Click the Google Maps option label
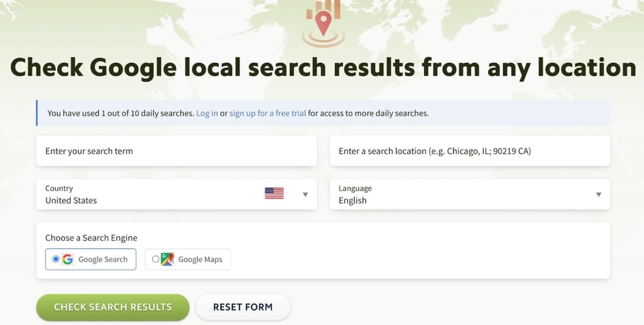 coord(200,260)
